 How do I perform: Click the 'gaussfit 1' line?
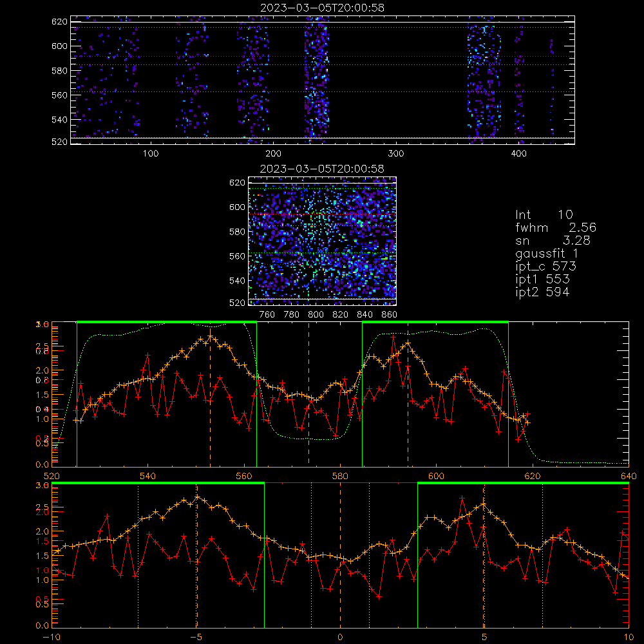pos(547,253)
